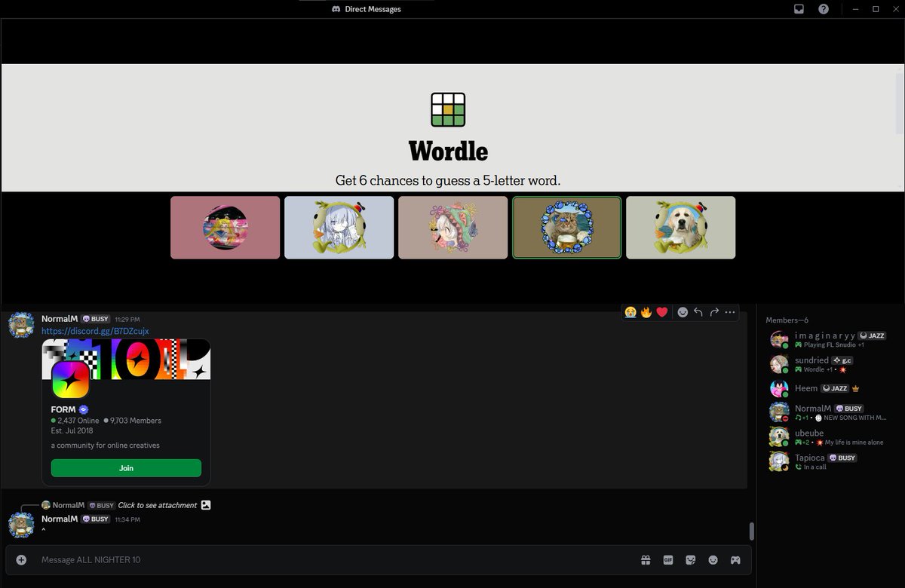Open the emoji picker in message box

[x=713, y=559]
